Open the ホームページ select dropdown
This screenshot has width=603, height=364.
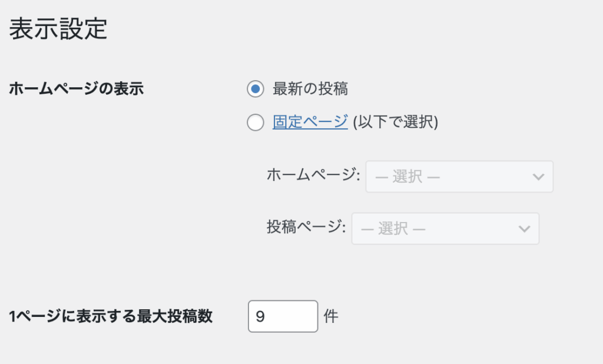pos(459,177)
